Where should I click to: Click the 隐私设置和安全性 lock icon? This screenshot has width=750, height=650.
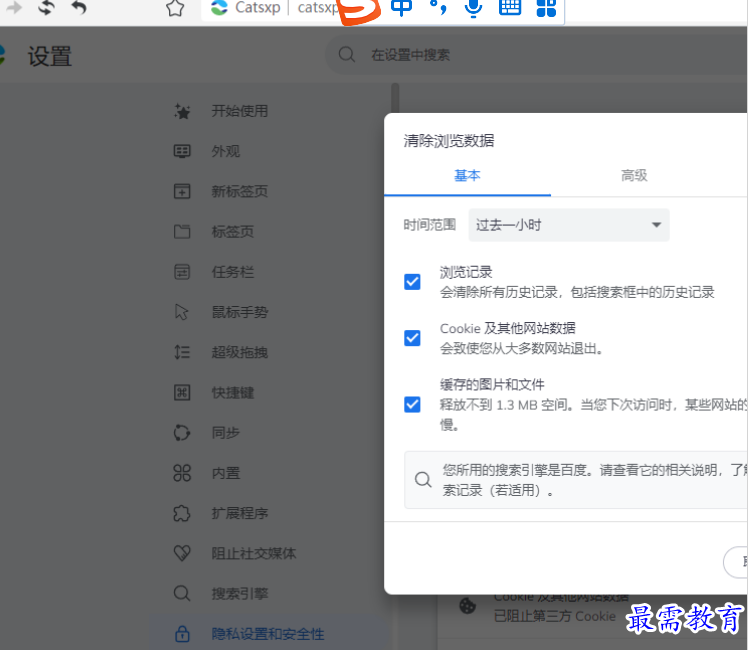(182, 634)
